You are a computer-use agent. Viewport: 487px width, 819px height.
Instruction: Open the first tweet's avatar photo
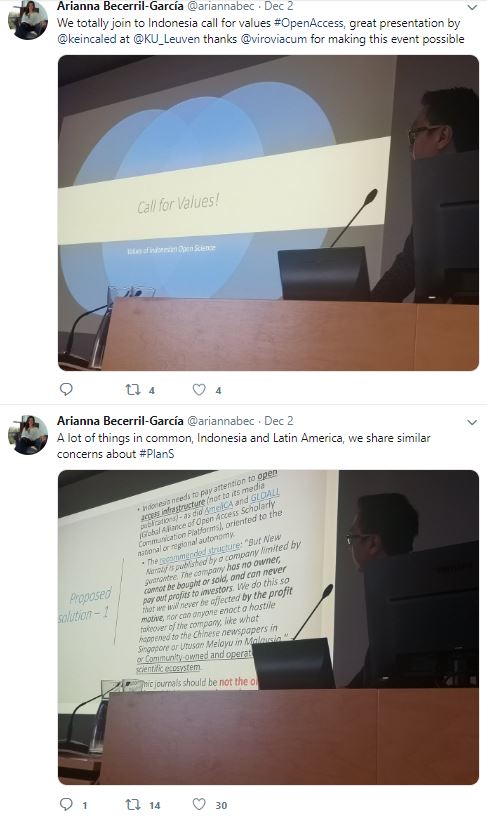[x=28, y=20]
